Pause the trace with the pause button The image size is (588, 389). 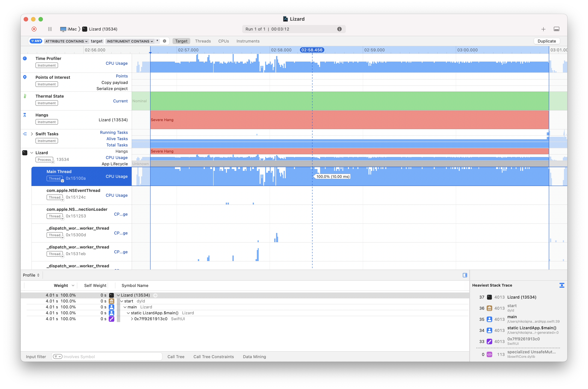point(50,29)
